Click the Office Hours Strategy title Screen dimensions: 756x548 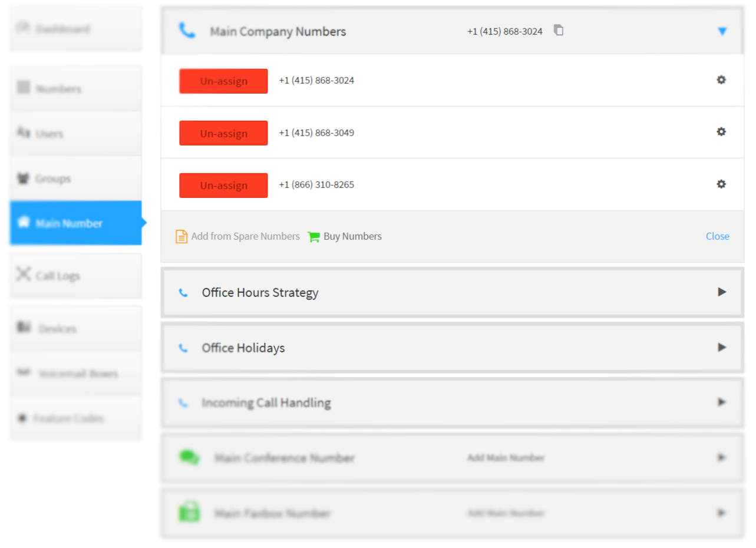pyautogui.click(x=260, y=292)
